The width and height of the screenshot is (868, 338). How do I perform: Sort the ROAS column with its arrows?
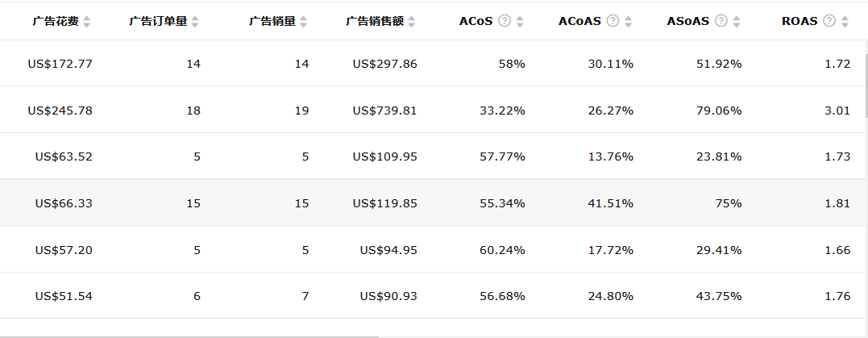tap(845, 22)
